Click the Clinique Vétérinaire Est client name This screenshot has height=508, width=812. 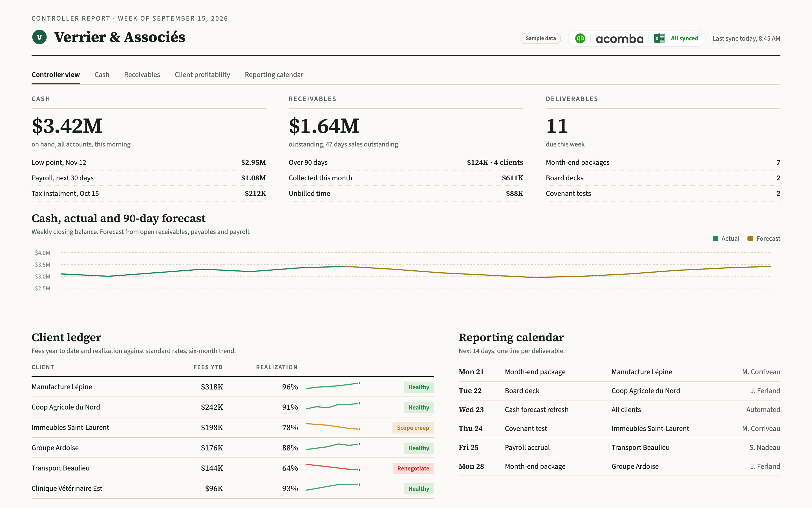pyautogui.click(x=67, y=489)
